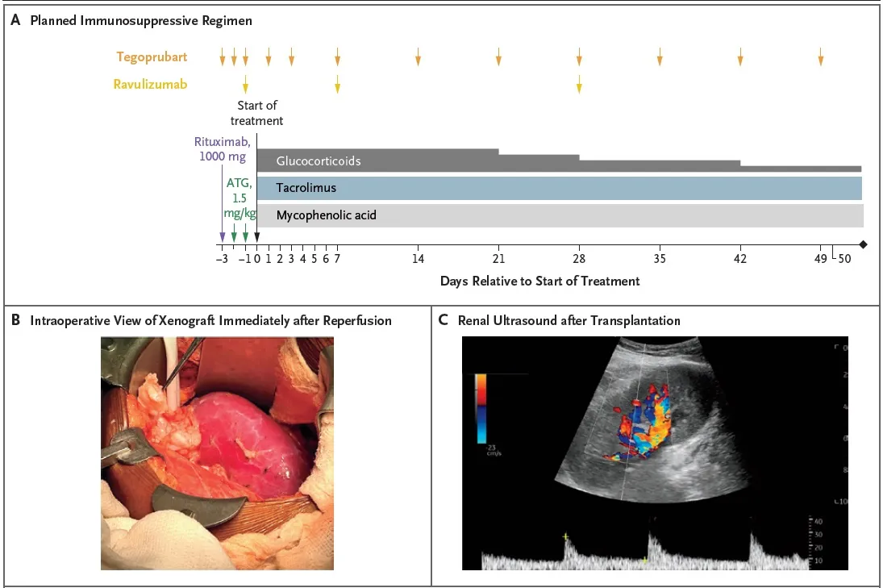
Task: Click the yellow Ravulizumab legend label
Action: pos(152,83)
